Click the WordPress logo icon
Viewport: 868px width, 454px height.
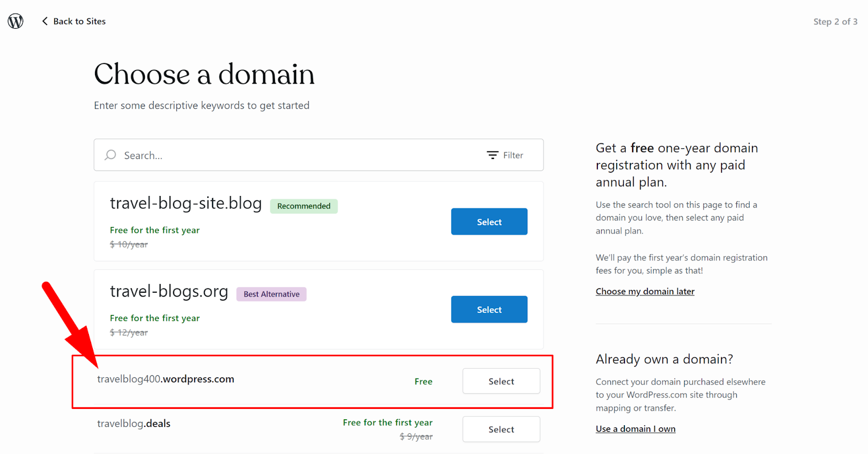[16, 21]
